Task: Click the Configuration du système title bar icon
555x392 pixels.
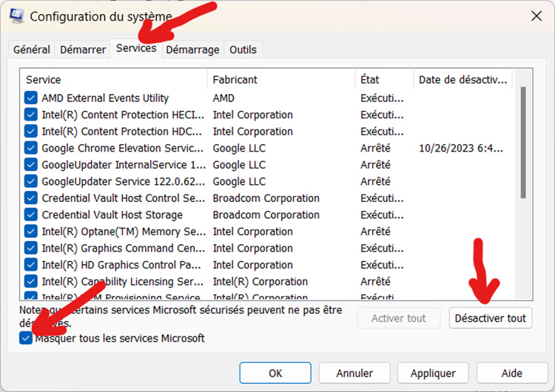Action: point(17,16)
